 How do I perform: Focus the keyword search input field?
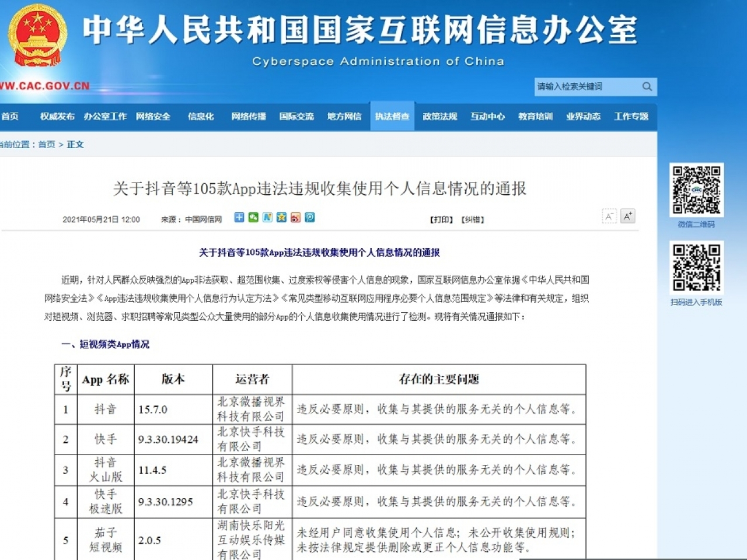click(587, 86)
